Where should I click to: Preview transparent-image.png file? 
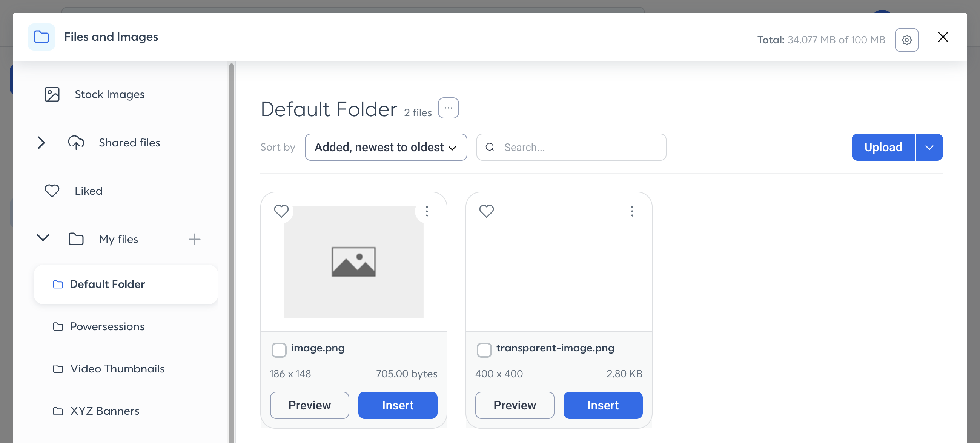pyautogui.click(x=515, y=405)
